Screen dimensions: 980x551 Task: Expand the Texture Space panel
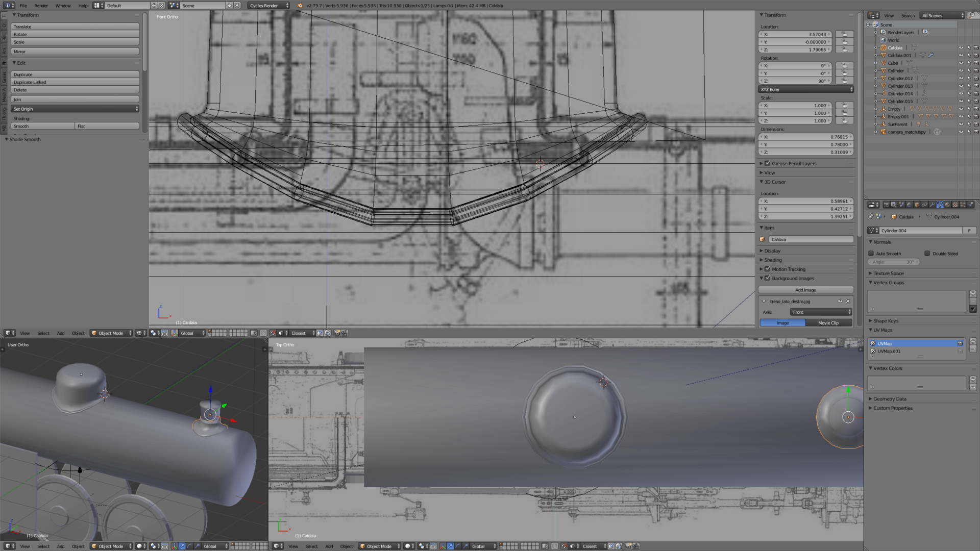pos(888,273)
